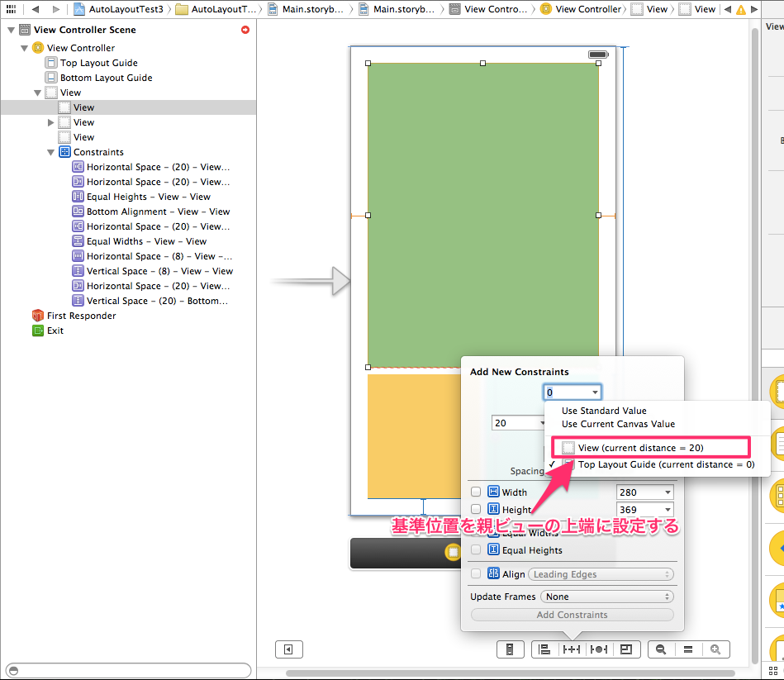Image resolution: width=784 pixels, height=680 pixels.
Task: Zoom out the storyboard canvas
Action: pyautogui.click(x=659, y=649)
